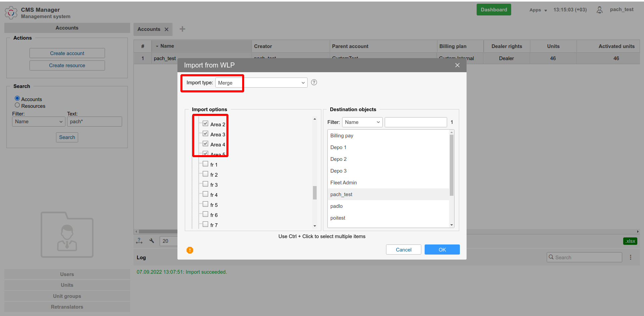Switch to Unit groups section
The image size is (644, 316).
pos(67,296)
